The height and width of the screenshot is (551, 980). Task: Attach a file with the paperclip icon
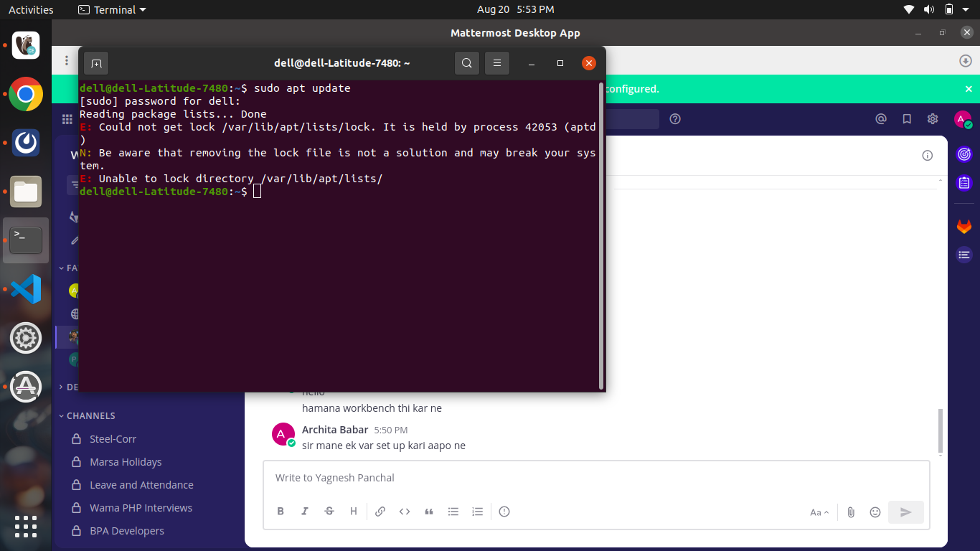click(851, 512)
